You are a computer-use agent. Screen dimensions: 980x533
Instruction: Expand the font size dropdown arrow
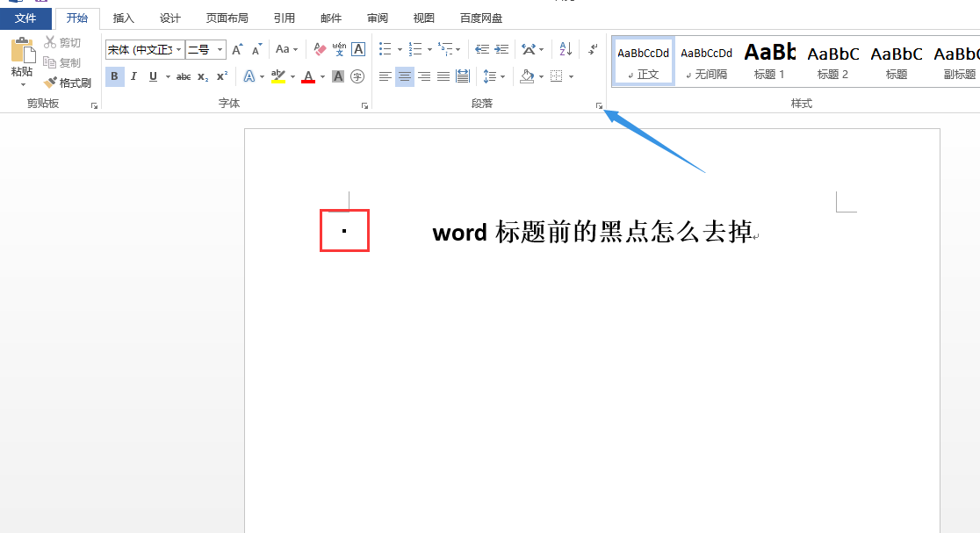[220, 49]
